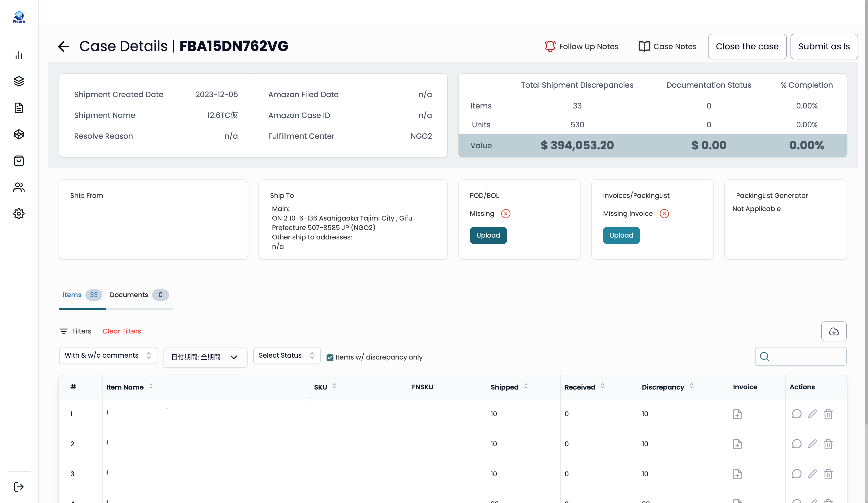
Task: Click Clear Filters link
Action: (x=122, y=331)
